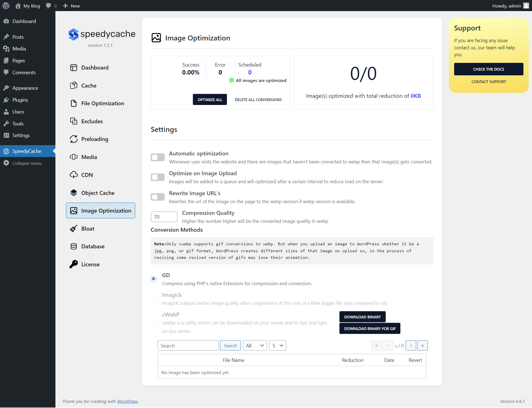
Task: Open the admin user avatar
Action: (526, 6)
